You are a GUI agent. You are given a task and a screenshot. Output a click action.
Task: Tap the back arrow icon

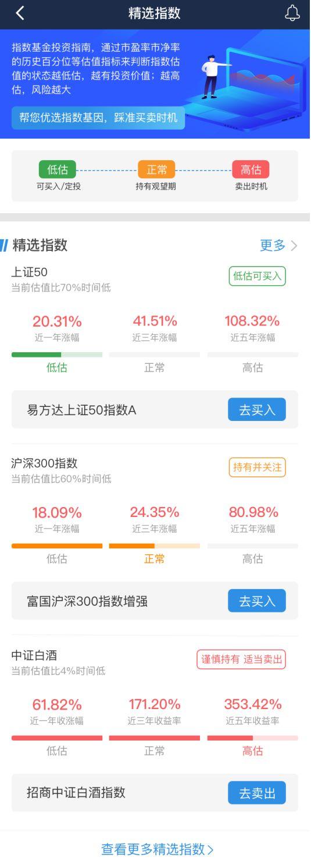point(20,13)
